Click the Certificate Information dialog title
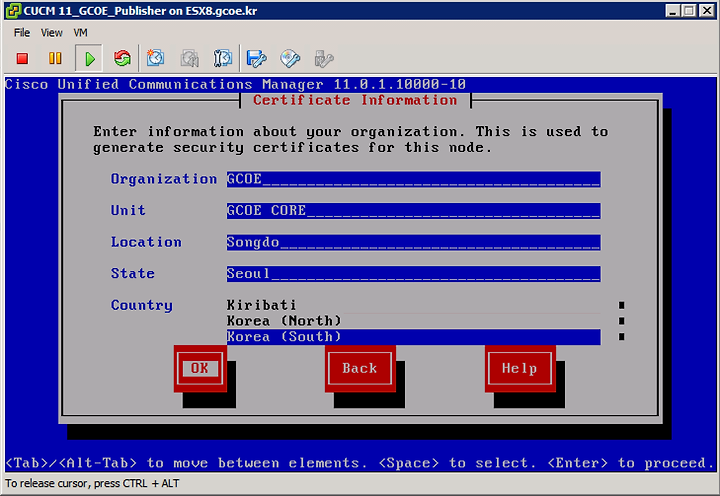720x496 pixels. coord(355,100)
